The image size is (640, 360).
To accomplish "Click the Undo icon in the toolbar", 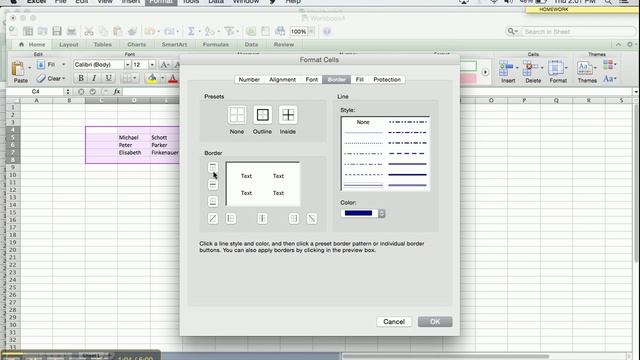I will [149, 31].
